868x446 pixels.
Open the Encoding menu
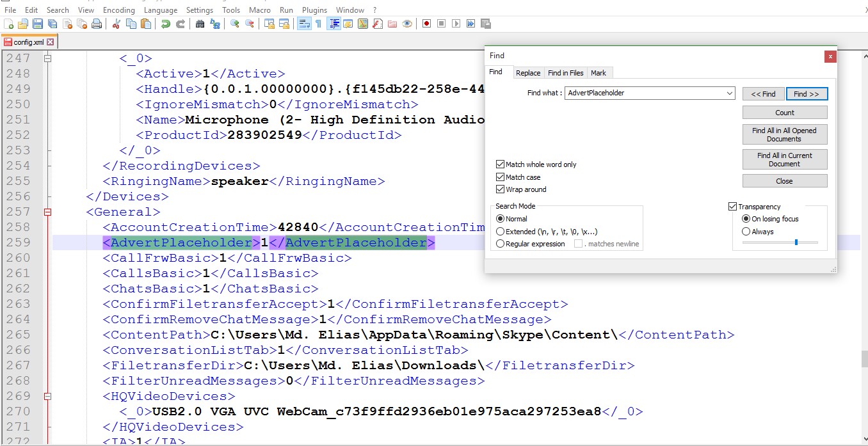point(118,10)
